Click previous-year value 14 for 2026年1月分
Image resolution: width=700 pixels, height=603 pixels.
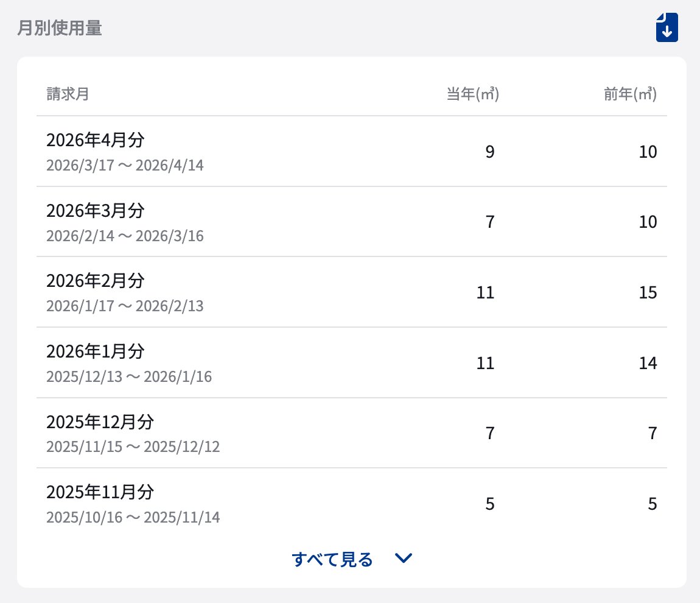pos(648,363)
